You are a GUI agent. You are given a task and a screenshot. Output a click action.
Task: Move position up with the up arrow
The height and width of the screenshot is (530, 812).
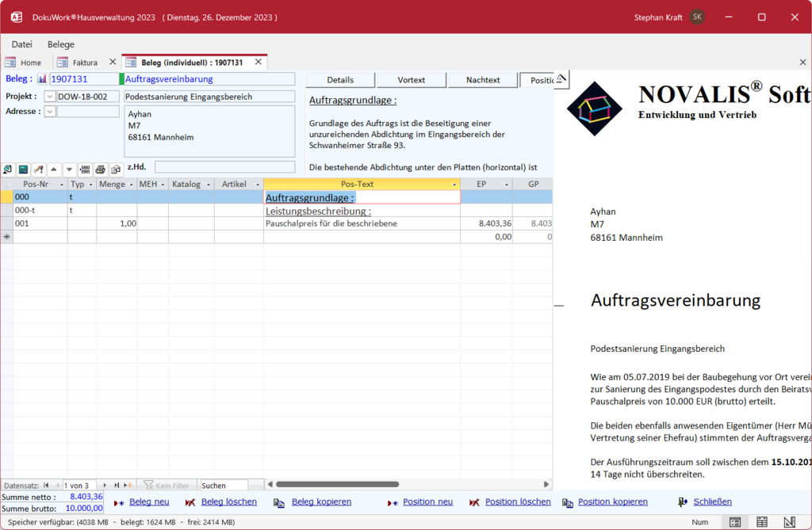click(54, 170)
